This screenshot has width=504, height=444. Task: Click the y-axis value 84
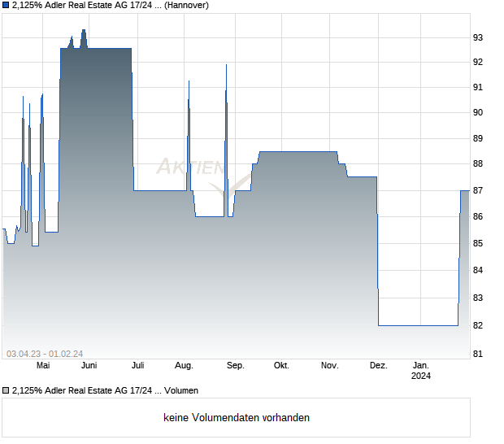478,270
